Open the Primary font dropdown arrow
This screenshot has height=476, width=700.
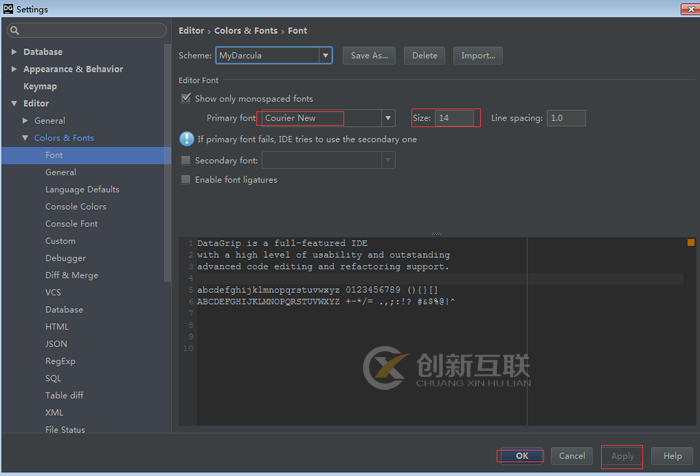pos(388,118)
